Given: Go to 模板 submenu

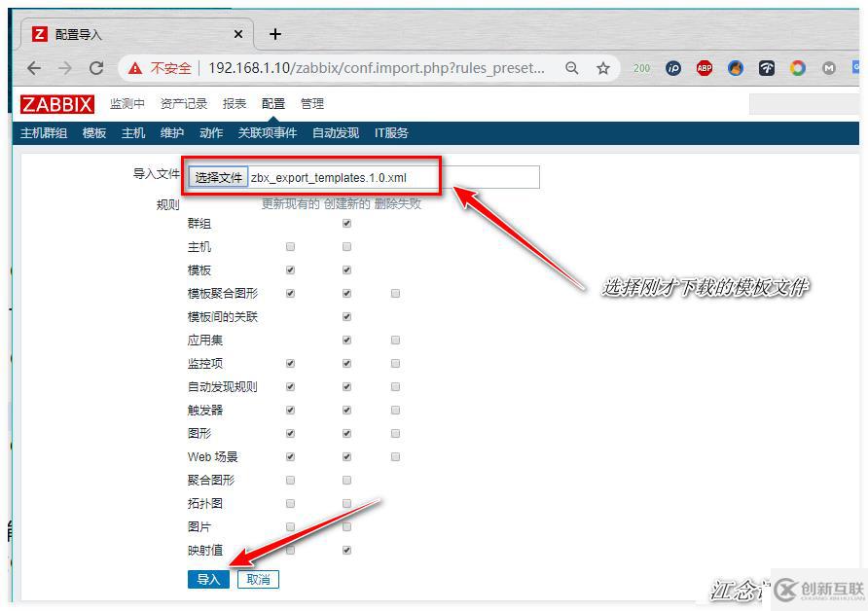Looking at the screenshot, I should [94, 133].
